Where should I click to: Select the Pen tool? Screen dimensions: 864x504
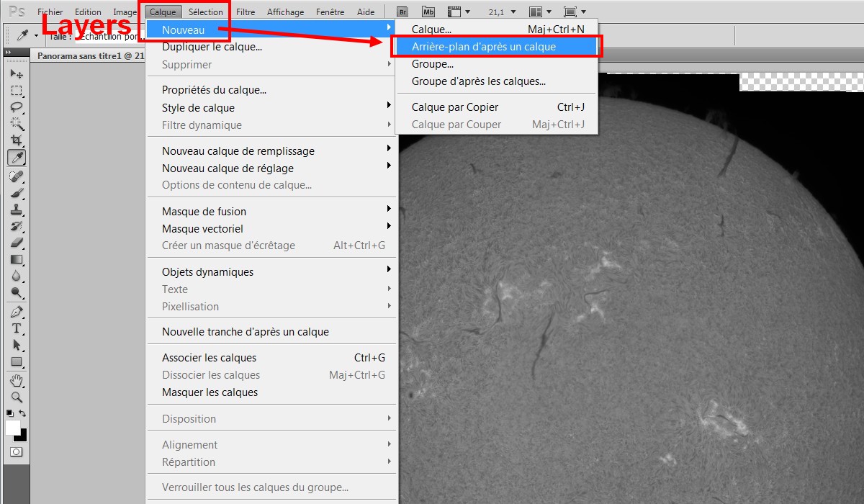click(x=17, y=312)
